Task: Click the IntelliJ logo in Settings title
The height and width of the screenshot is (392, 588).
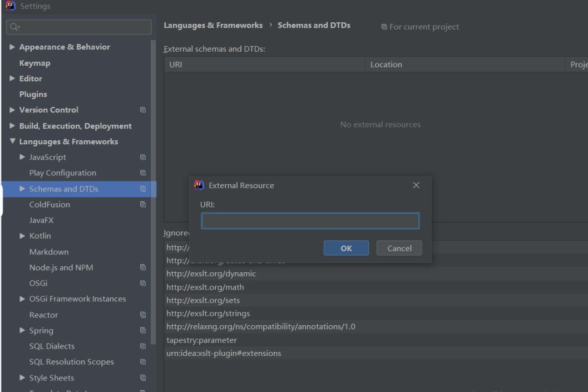Action: [11, 5]
